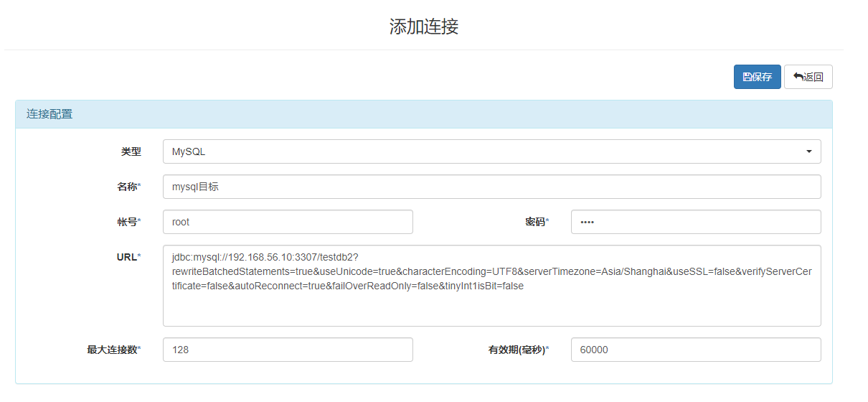868x402 pixels.
Task: Click the 密码 label
Action: click(x=537, y=222)
